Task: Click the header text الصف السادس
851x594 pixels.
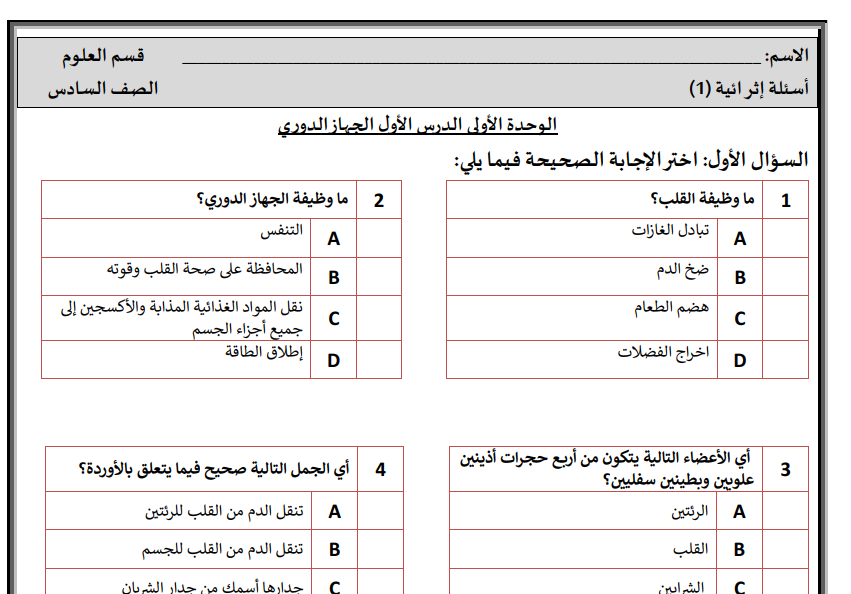Action: (x=103, y=88)
